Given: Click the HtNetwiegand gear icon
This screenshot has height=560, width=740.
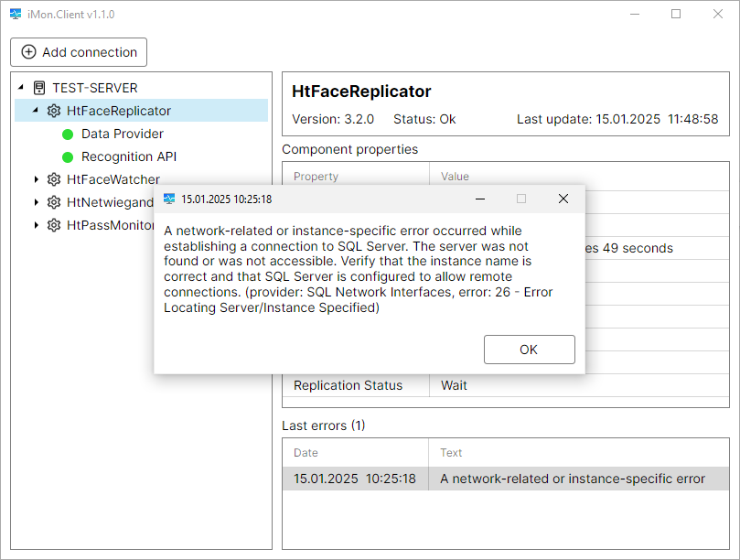Looking at the screenshot, I should click(x=54, y=202).
